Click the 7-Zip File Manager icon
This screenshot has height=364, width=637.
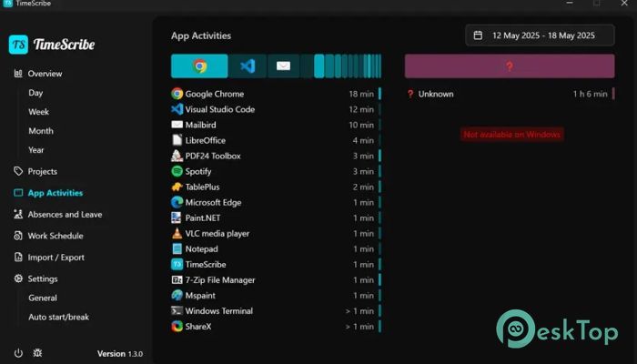pyautogui.click(x=177, y=280)
